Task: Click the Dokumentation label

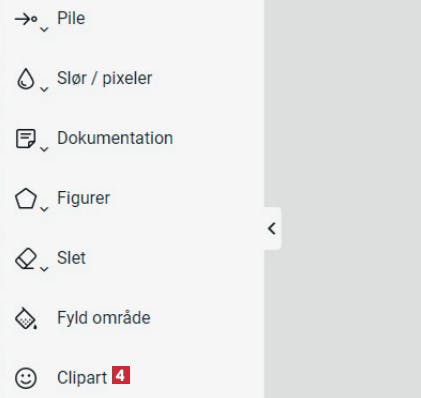Action: pos(115,138)
